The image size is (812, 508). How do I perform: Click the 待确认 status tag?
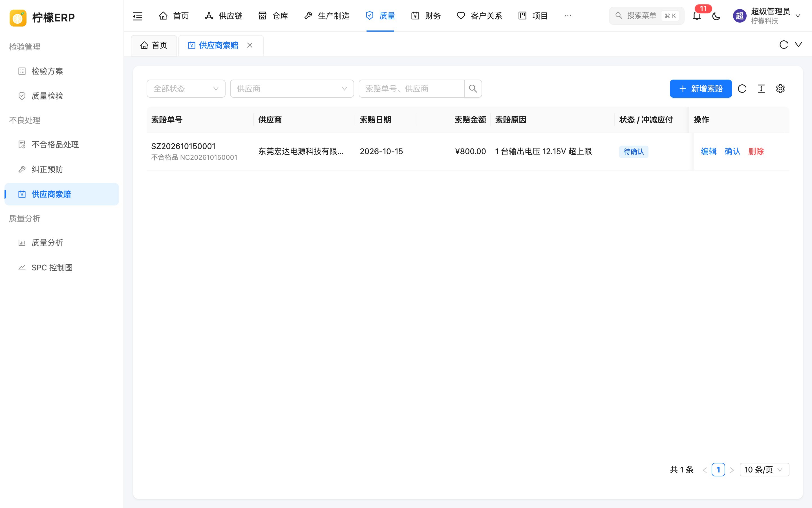(634, 152)
